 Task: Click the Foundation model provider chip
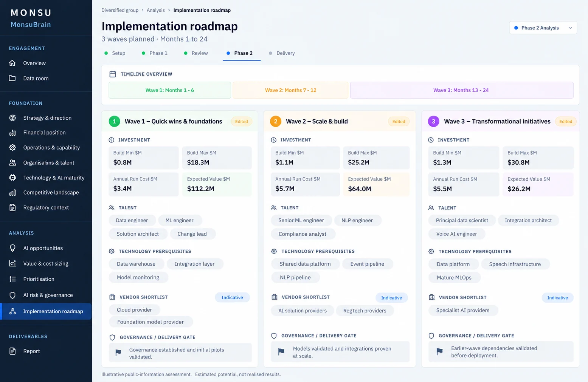[150, 322]
